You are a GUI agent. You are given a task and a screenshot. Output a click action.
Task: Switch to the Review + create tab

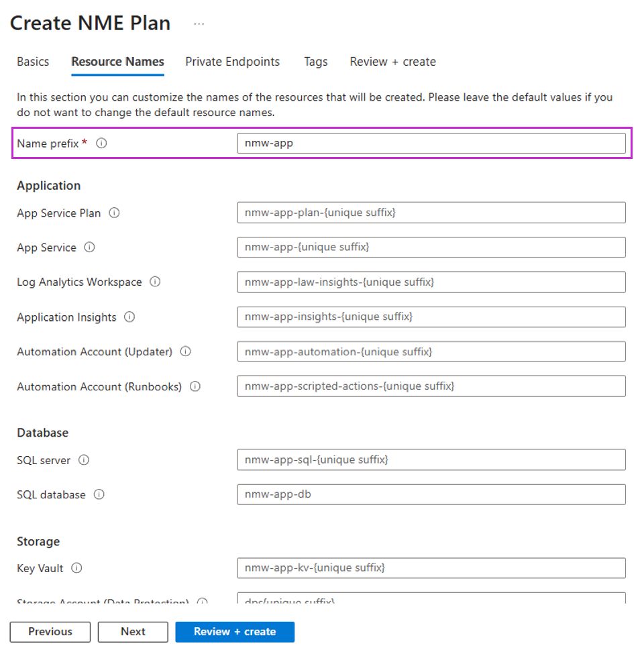pos(392,62)
